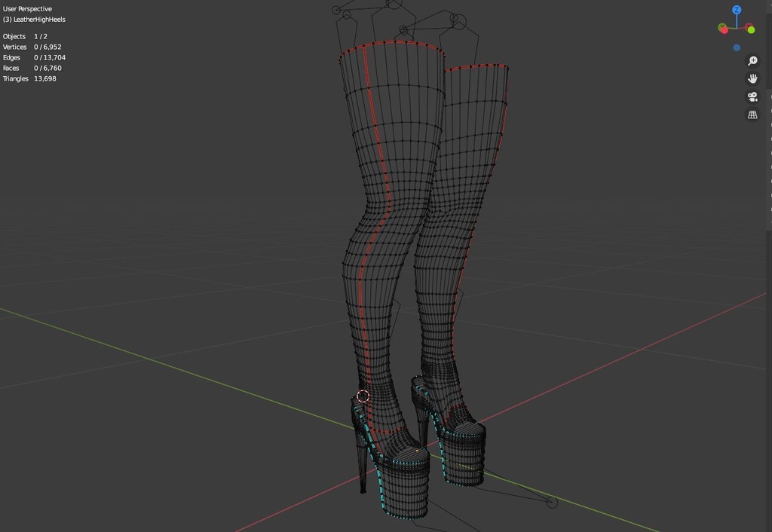Click the red X axis ball on gizmo
The width and height of the screenshot is (772, 532).
point(725,30)
